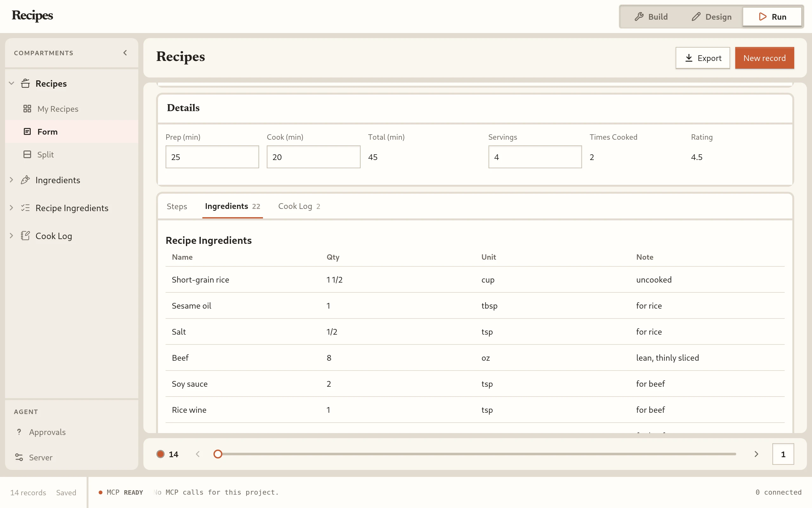Click the record number box showing 1
The width and height of the screenshot is (812, 508).
pyautogui.click(x=783, y=454)
